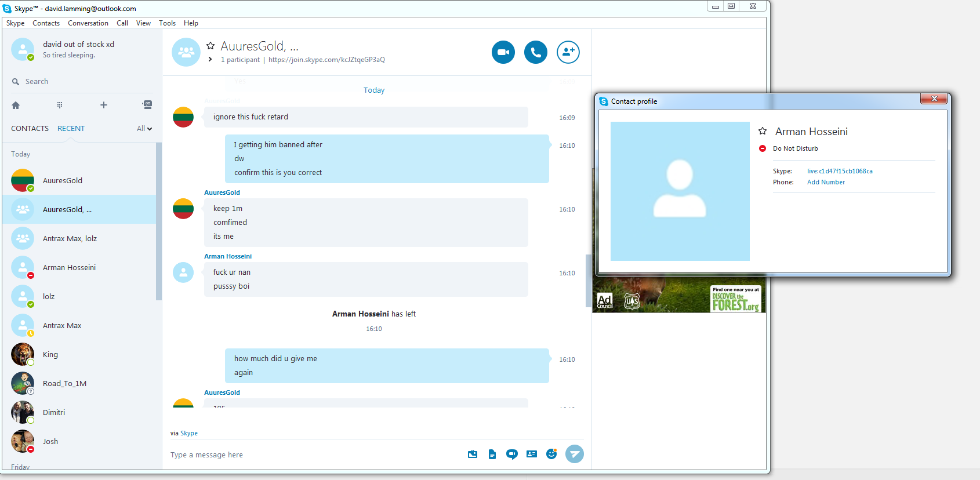Expand the participant list chevron
This screenshot has width=980, height=480.
point(210,59)
